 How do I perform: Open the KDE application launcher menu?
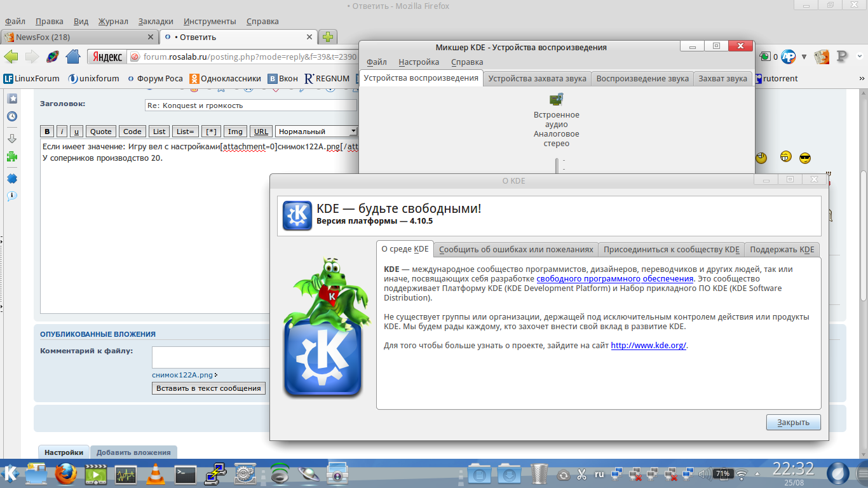[x=11, y=473]
